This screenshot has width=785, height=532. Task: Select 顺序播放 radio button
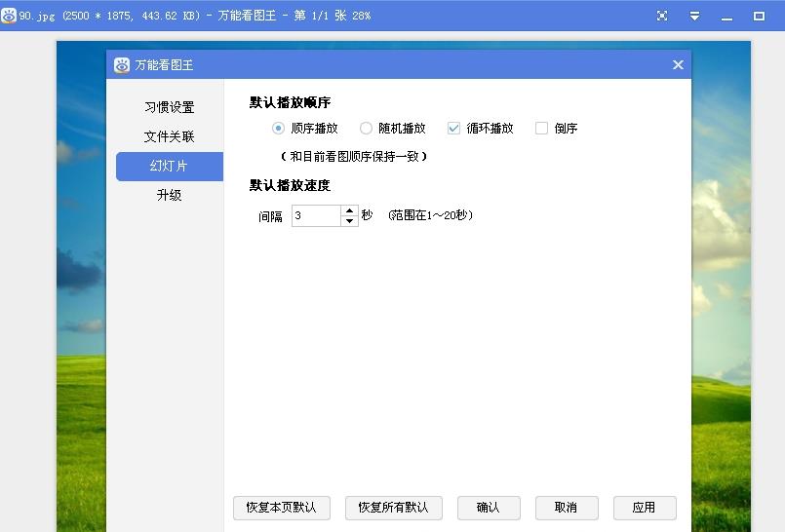coord(279,128)
